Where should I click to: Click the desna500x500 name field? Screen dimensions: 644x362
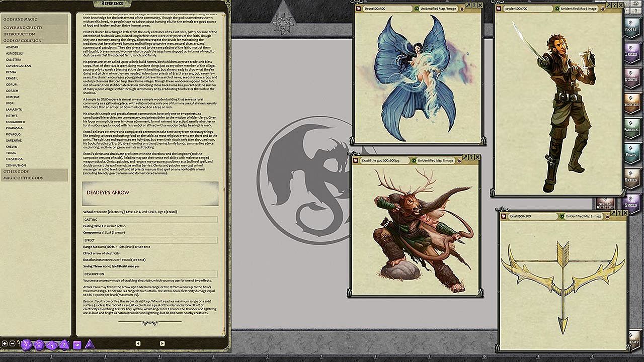[387, 9]
